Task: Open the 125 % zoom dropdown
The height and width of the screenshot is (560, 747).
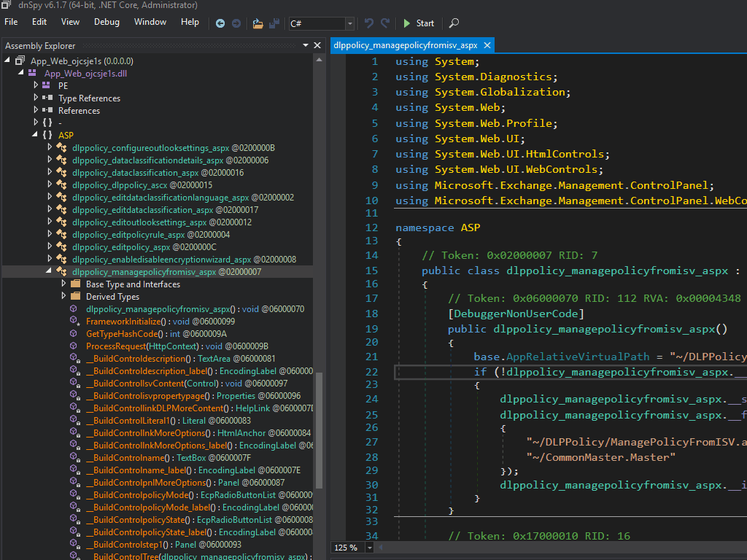Action: 370,548
